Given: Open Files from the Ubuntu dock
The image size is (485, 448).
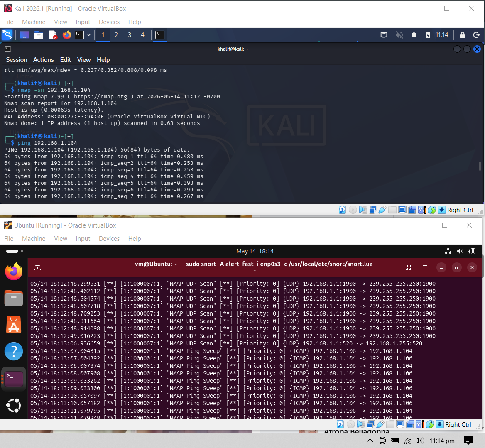Looking at the screenshot, I should click(14, 298).
